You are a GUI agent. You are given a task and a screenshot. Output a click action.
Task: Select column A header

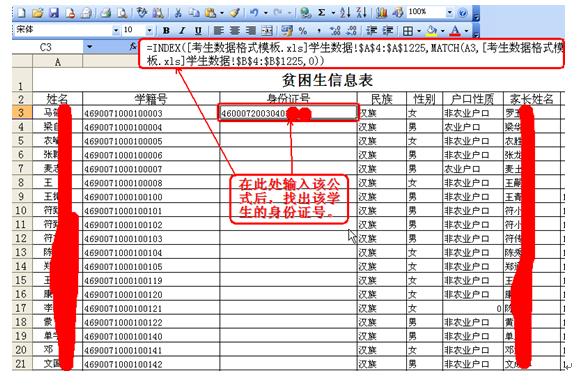click(x=58, y=62)
